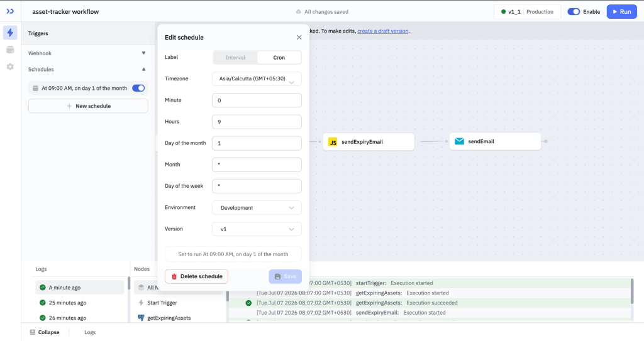Viewport: 644px width, 341px height.
Task: Expand the Webhook section
Action: click(86, 53)
